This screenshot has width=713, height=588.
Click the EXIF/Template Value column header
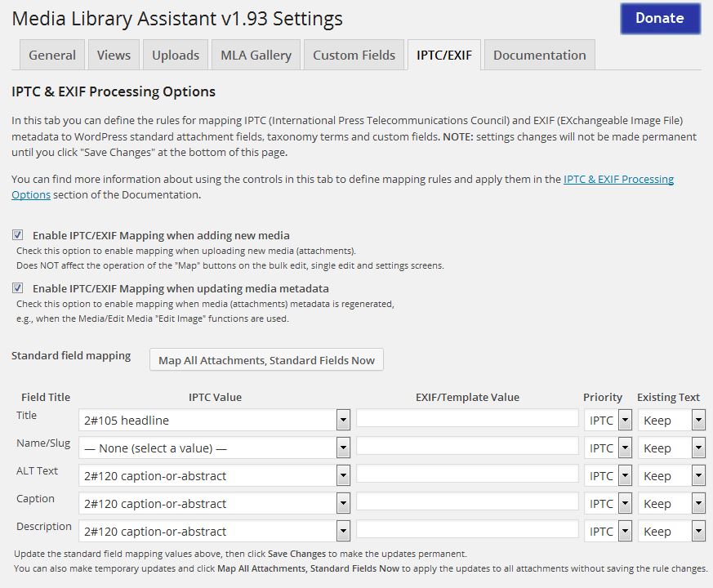pos(467,397)
